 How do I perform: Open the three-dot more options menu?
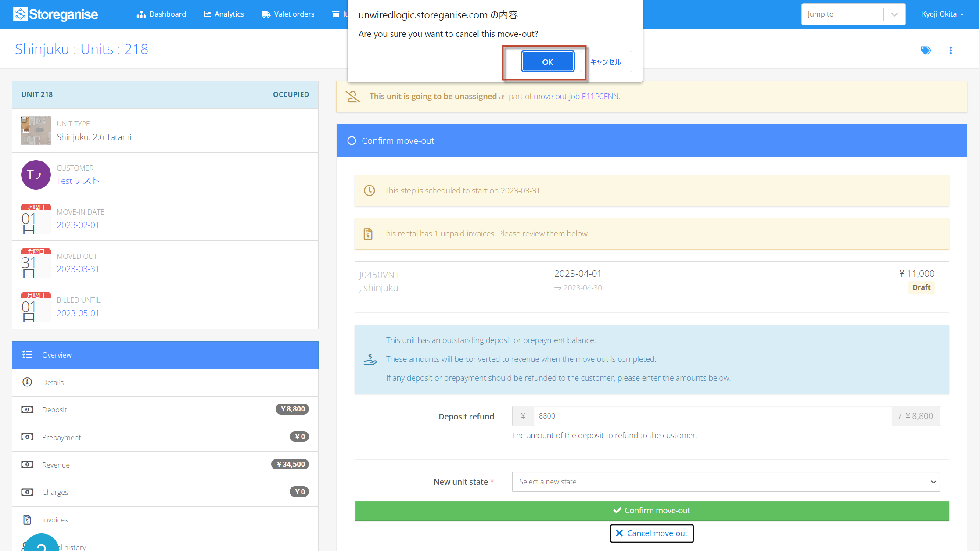click(951, 50)
